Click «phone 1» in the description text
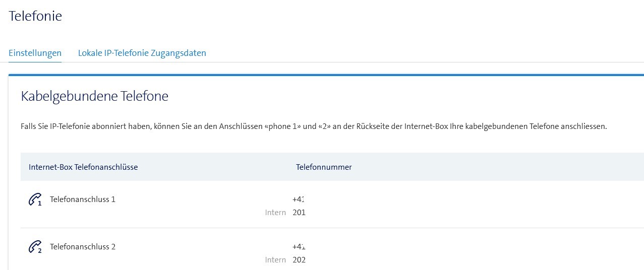Image resolution: width=644 pixels, height=270 pixels. coord(282,126)
